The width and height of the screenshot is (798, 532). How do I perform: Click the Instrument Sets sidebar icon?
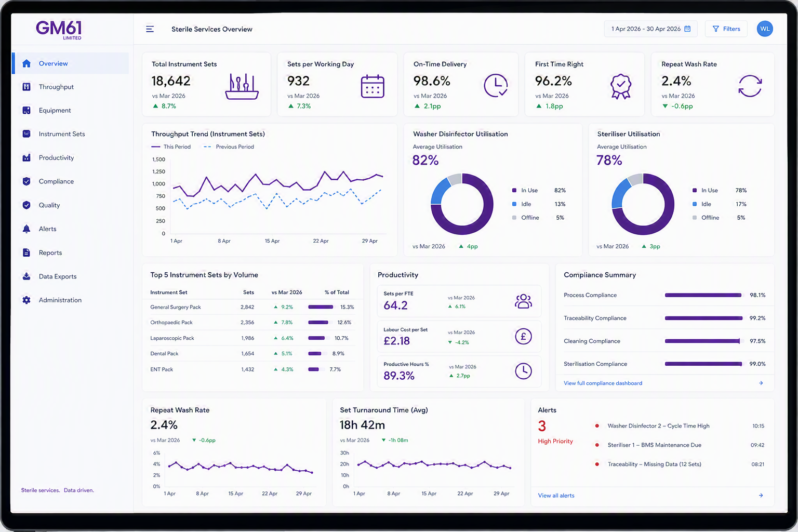pyautogui.click(x=26, y=134)
